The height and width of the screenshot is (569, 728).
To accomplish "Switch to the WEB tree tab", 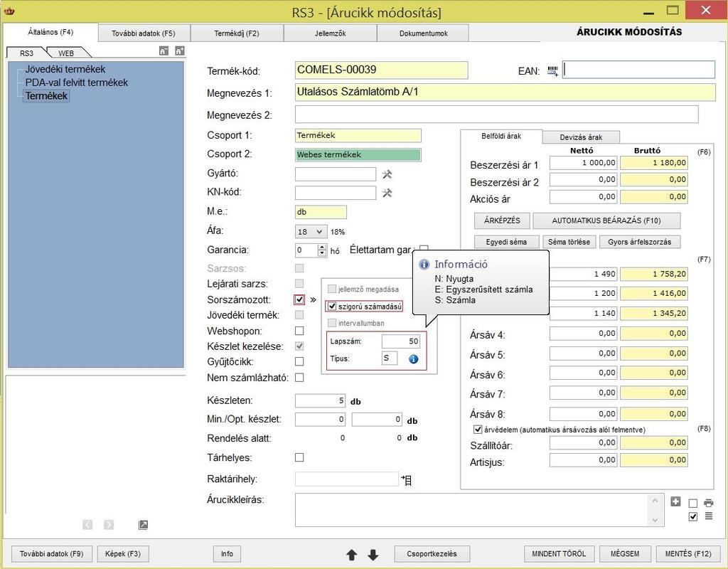I will (66, 53).
